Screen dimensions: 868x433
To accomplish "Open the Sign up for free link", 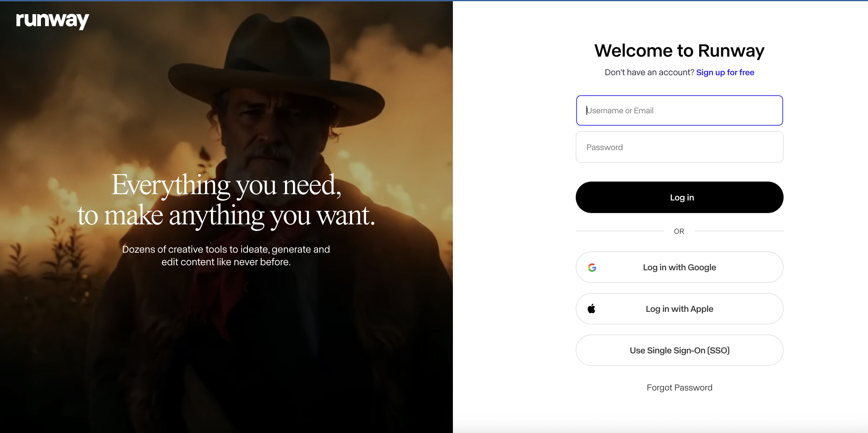I will (725, 72).
